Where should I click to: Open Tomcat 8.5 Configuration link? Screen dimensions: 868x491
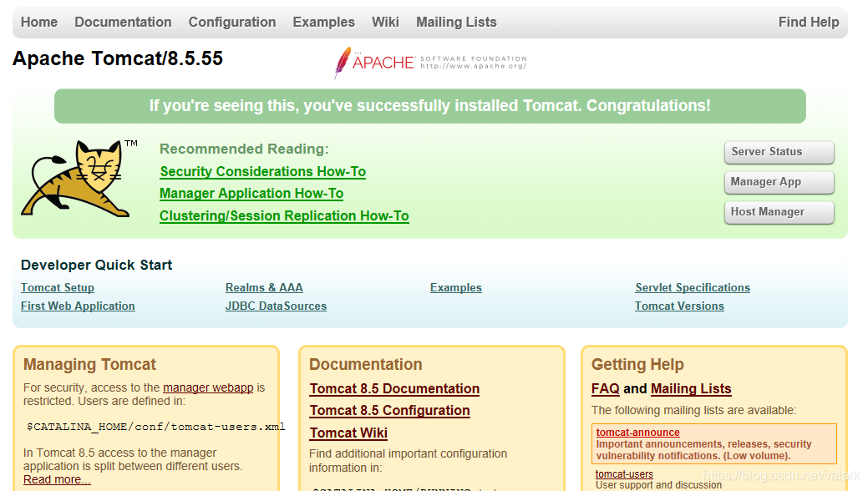tap(389, 410)
